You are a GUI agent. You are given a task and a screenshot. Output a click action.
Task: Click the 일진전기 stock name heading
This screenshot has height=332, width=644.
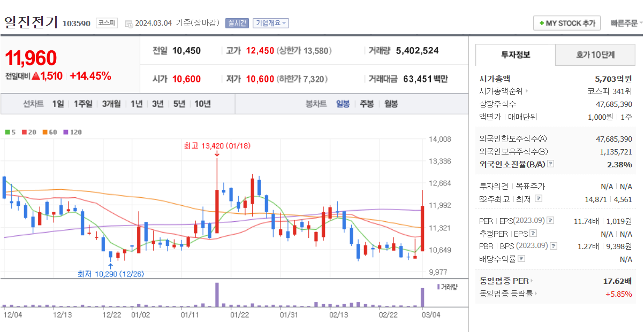[x=31, y=22]
